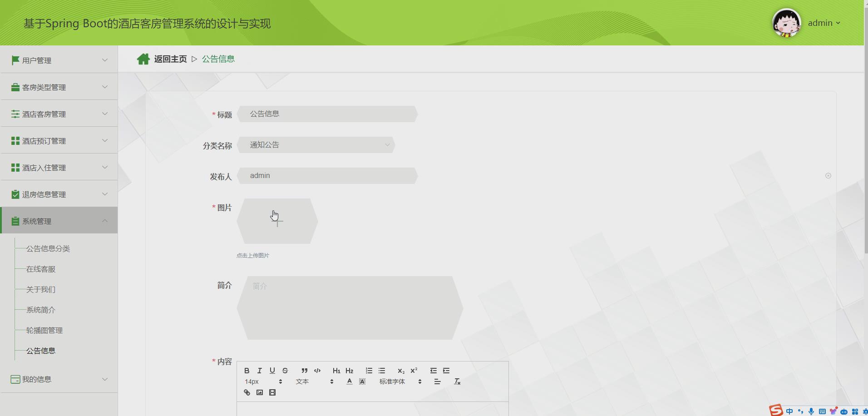Expand the 客房类型管理 menu
Image resolution: width=868 pixels, height=416 pixels.
[59, 87]
